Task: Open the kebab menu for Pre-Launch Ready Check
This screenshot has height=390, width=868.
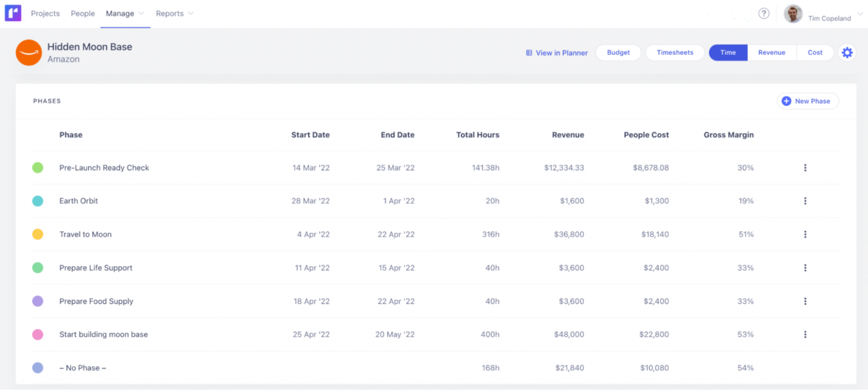Action: tap(805, 167)
